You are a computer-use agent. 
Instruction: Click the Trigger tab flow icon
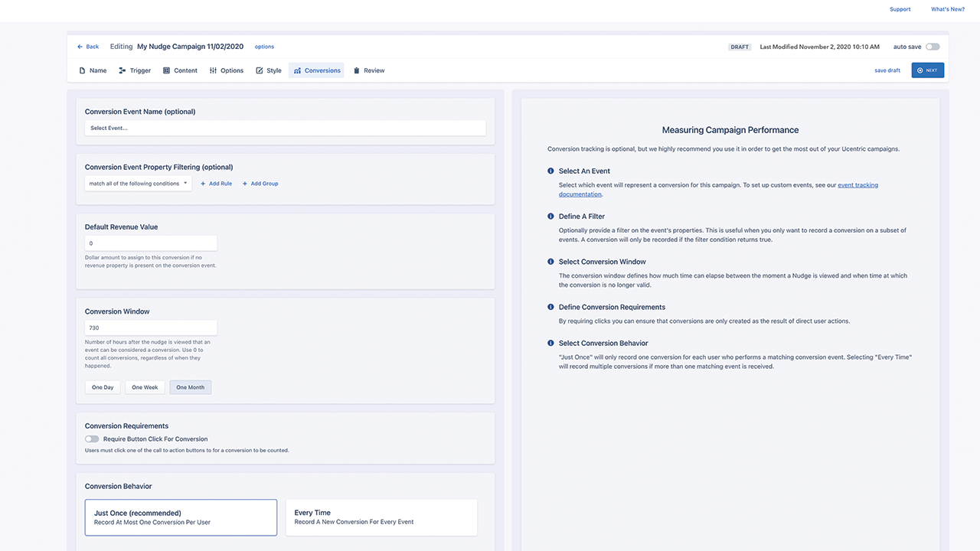click(x=122, y=70)
